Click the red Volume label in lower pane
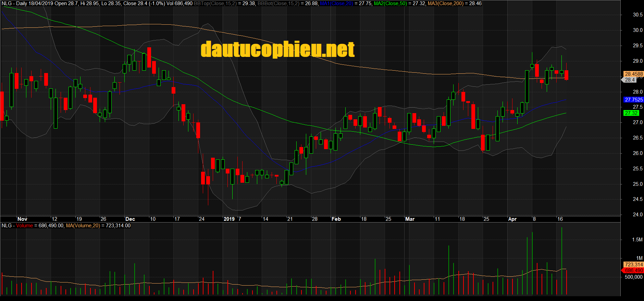 [24, 226]
